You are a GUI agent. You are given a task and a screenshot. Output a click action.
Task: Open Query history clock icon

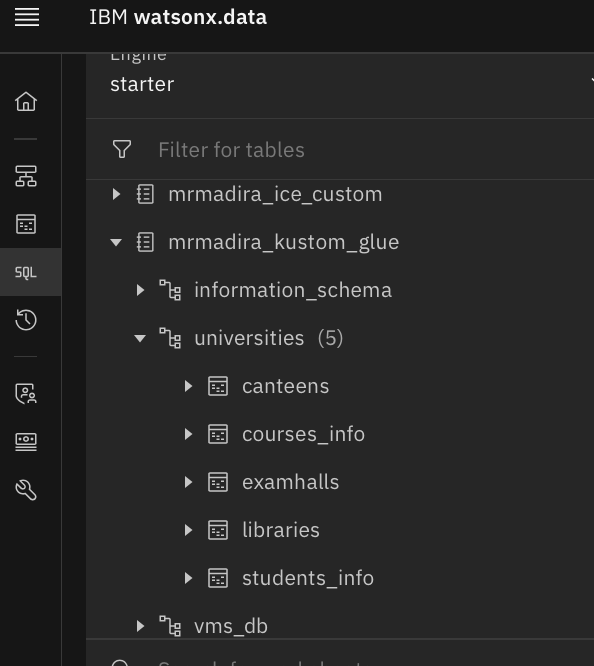tap(26, 320)
